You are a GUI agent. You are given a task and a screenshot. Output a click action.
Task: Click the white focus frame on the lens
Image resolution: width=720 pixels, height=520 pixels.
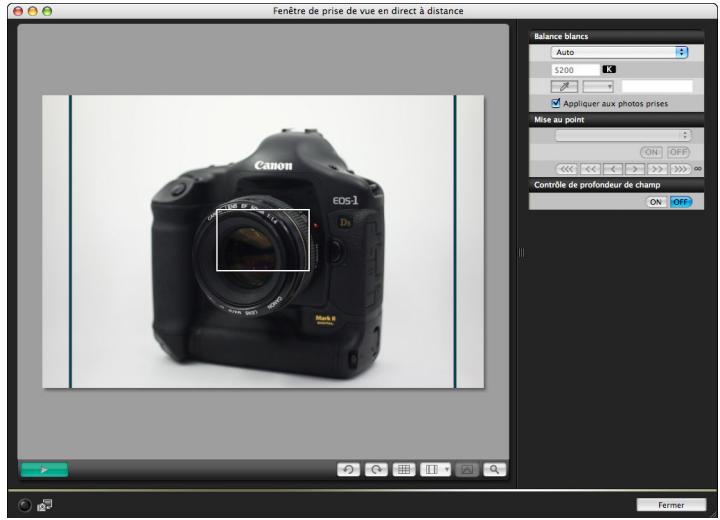(263, 240)
